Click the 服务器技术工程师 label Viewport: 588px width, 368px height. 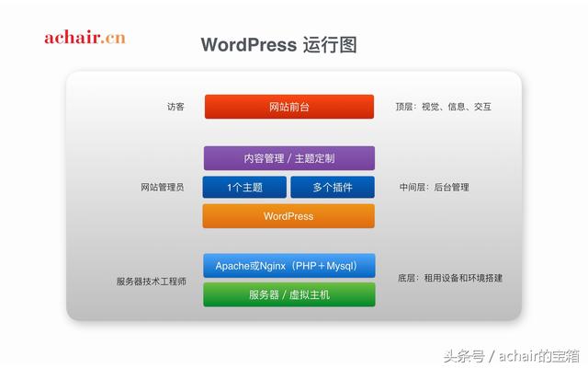coord(151,282)
